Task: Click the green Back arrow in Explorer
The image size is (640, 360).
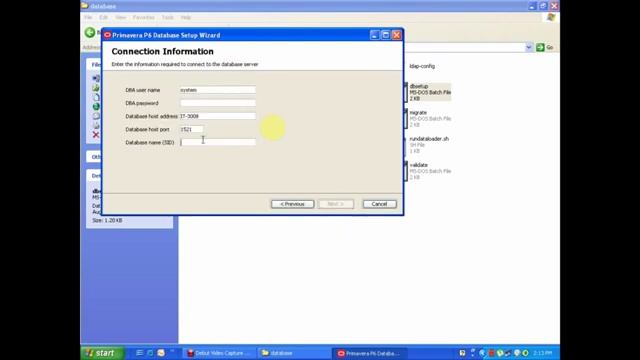Action: tap(90, 33)
